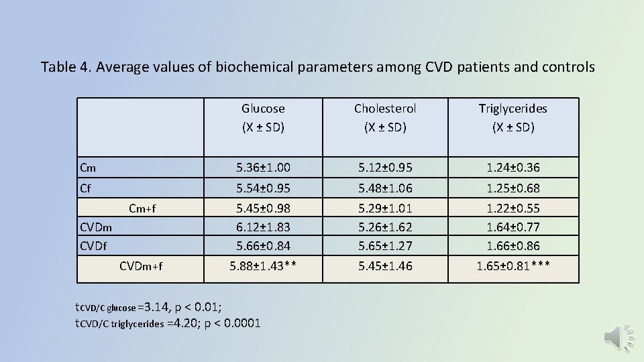Click the Cm+f row label
The height and width of the screenshot is (362, 644).
point(142,208)
